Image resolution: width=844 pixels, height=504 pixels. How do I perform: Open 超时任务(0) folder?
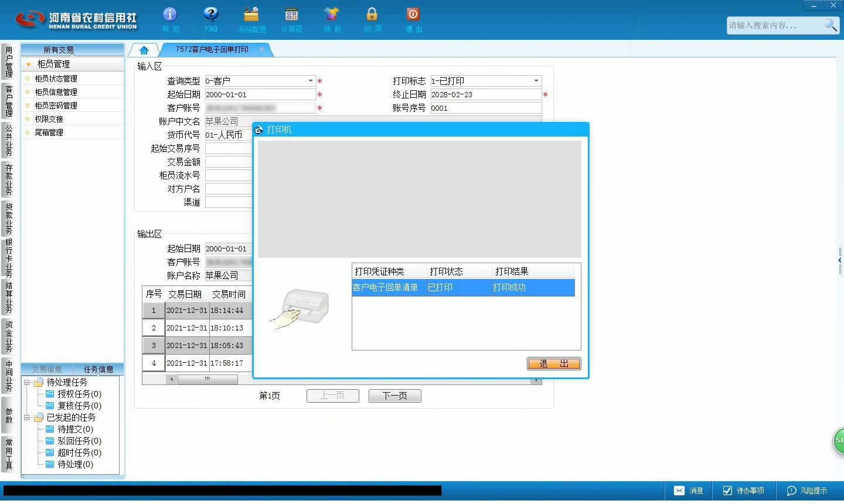(x=73, y=452)
